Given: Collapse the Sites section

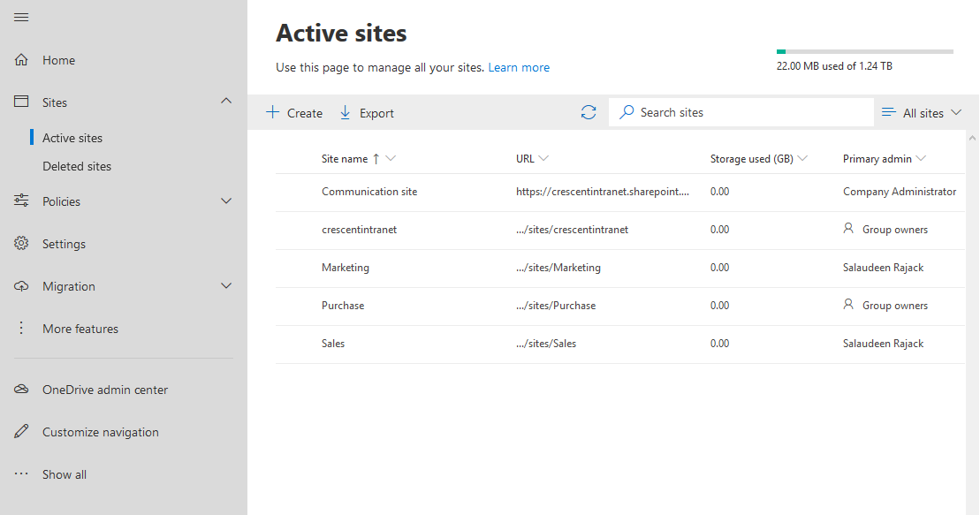Looking at the screenshot, I should [x=226, y=102].
